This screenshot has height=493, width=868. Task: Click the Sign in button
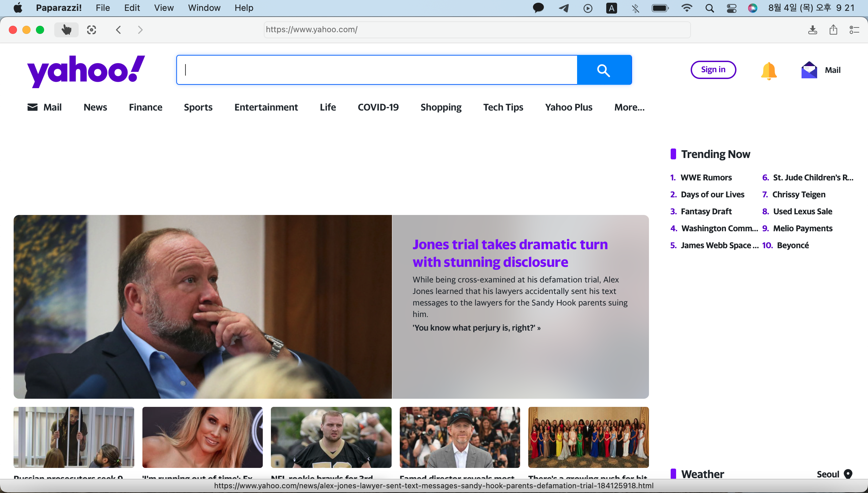(x=713, y=70)
